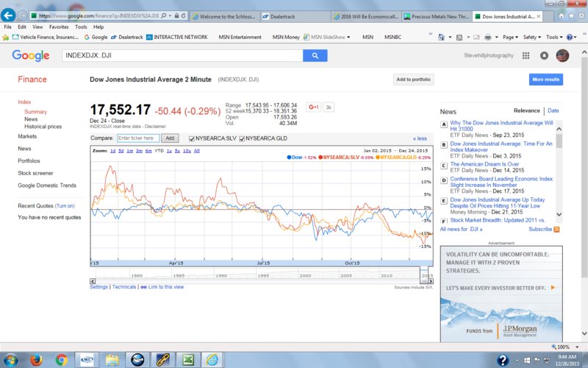
Task: Click the blue More results button
Action: point(545,79)
